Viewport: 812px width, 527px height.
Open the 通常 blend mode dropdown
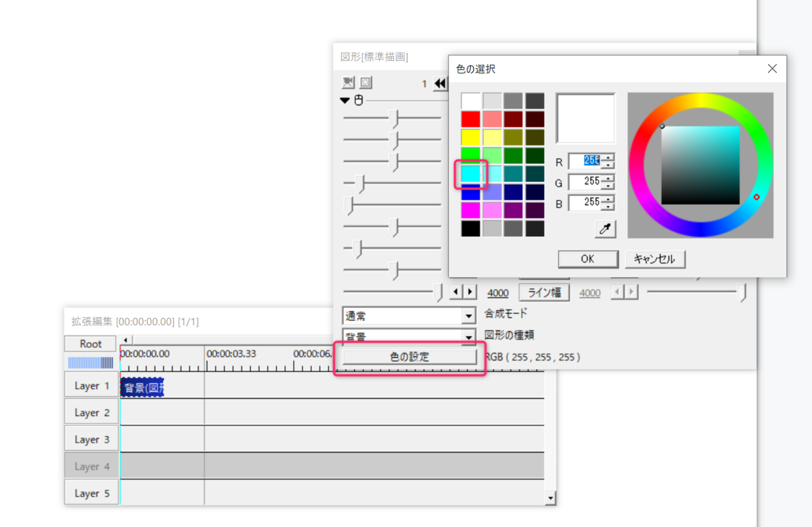coord(468,315)
